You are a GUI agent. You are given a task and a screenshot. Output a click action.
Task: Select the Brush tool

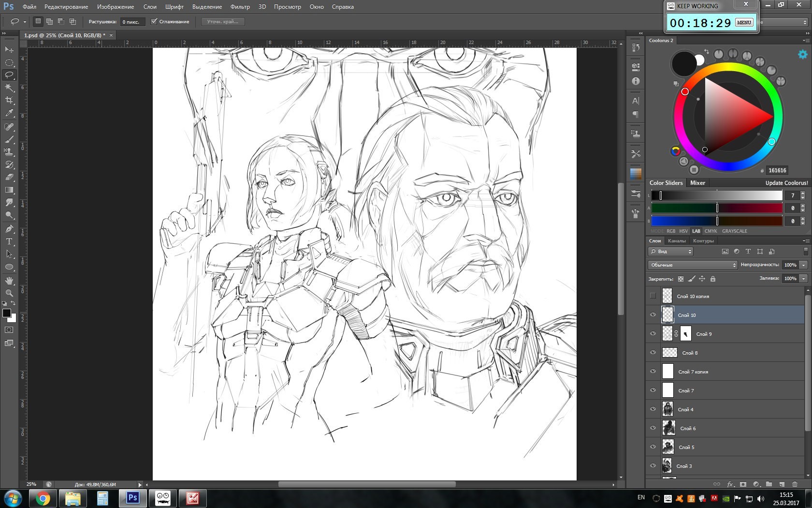(x=9, y=139)
